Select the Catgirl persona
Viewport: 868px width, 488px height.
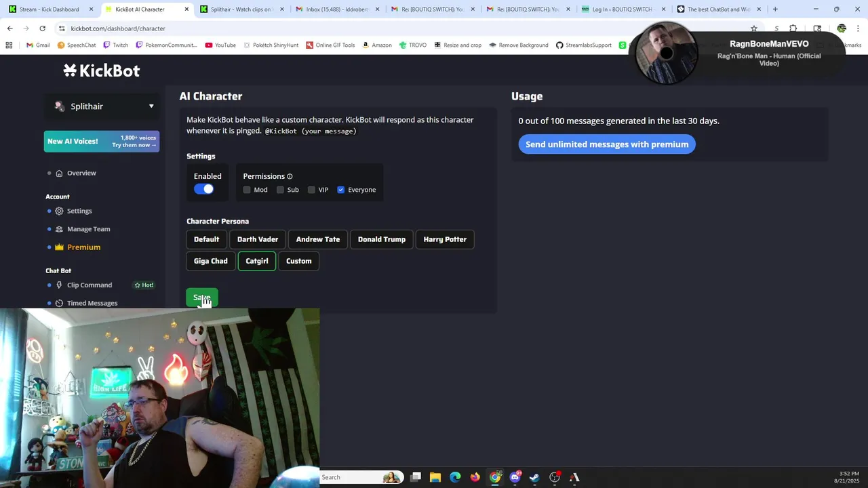click(x=257, y=261)
